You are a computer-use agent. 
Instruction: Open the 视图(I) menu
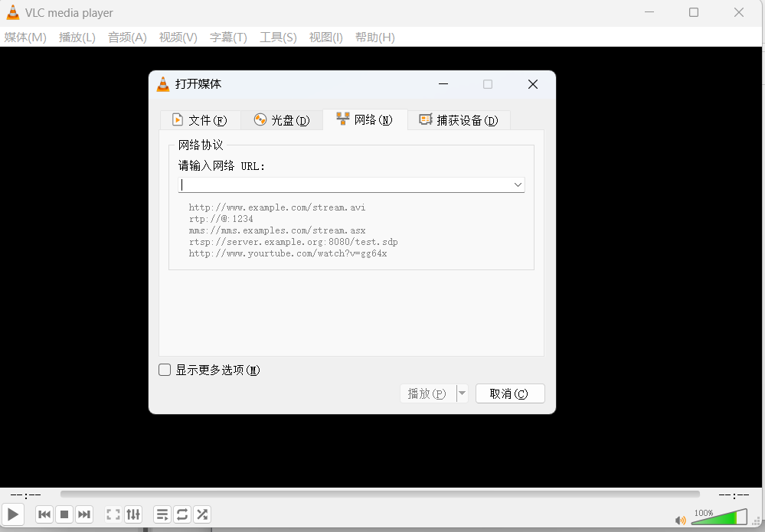point(326,38)
